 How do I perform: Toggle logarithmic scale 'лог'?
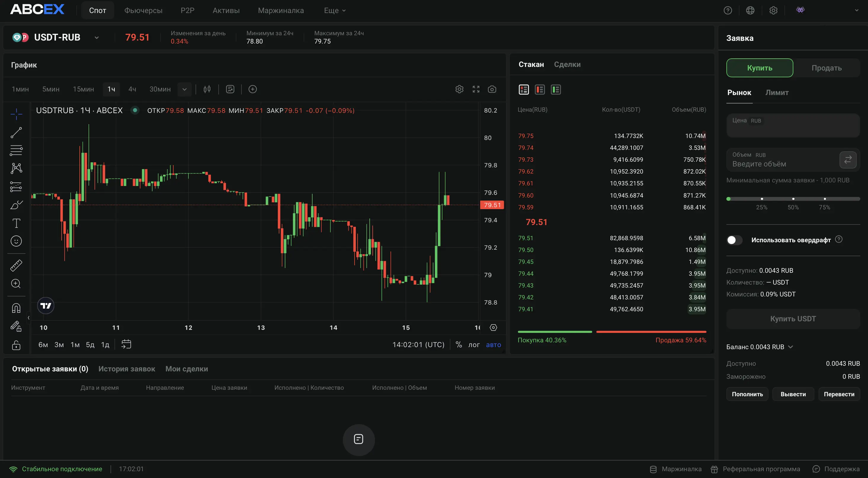coord(473,345)
